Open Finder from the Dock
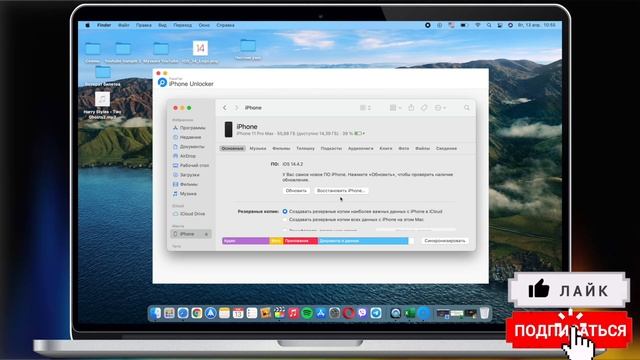 pos(156,313)
